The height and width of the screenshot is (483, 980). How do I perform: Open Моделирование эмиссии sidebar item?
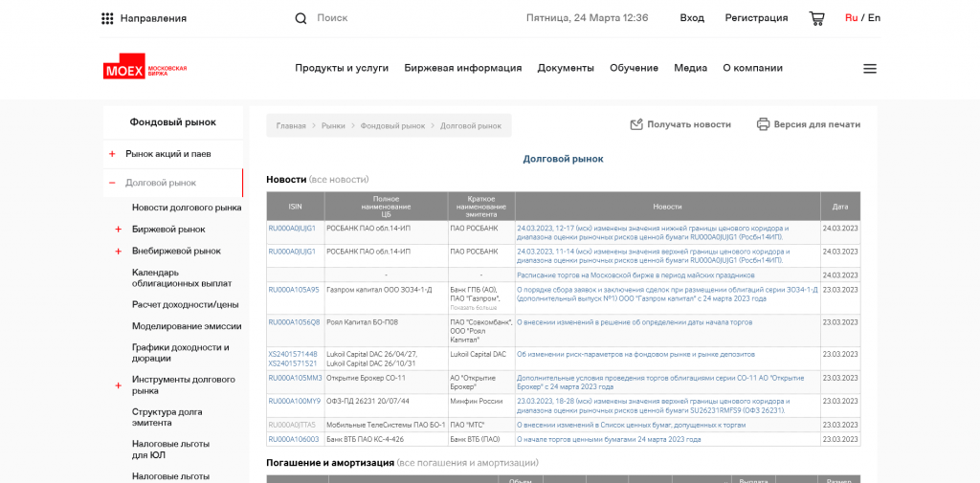coord(187,326)
